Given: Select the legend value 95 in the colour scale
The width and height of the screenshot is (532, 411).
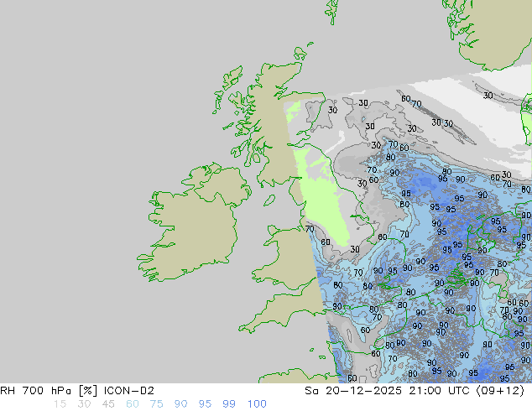Looking at the screenshot, I should tap(205, 404).
